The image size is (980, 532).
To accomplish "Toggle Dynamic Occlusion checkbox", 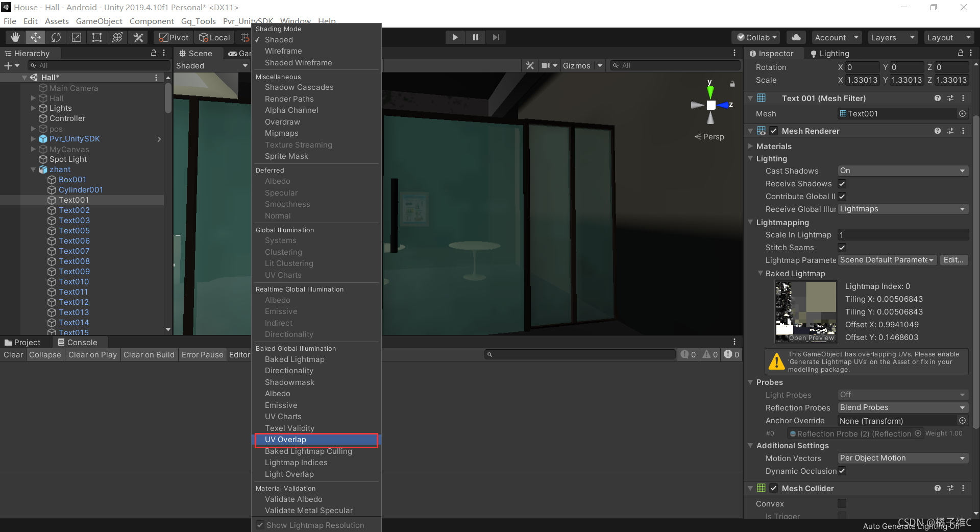I will pos(842,471).
